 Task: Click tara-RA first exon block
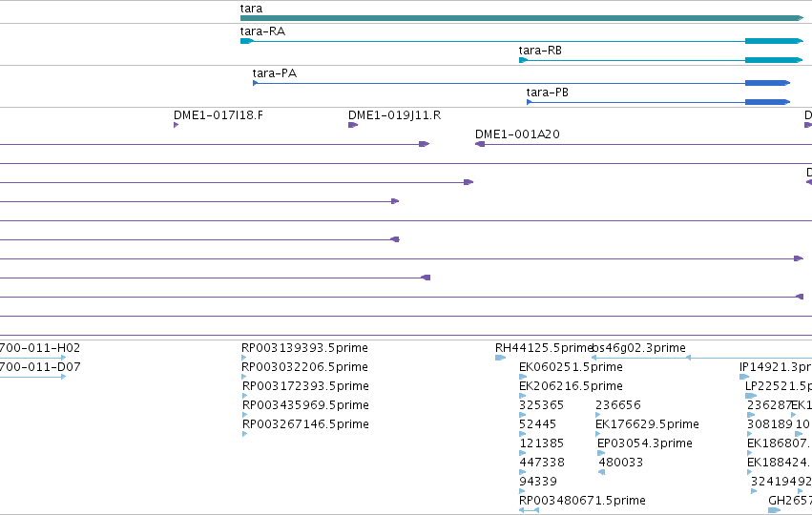[247, 41]
